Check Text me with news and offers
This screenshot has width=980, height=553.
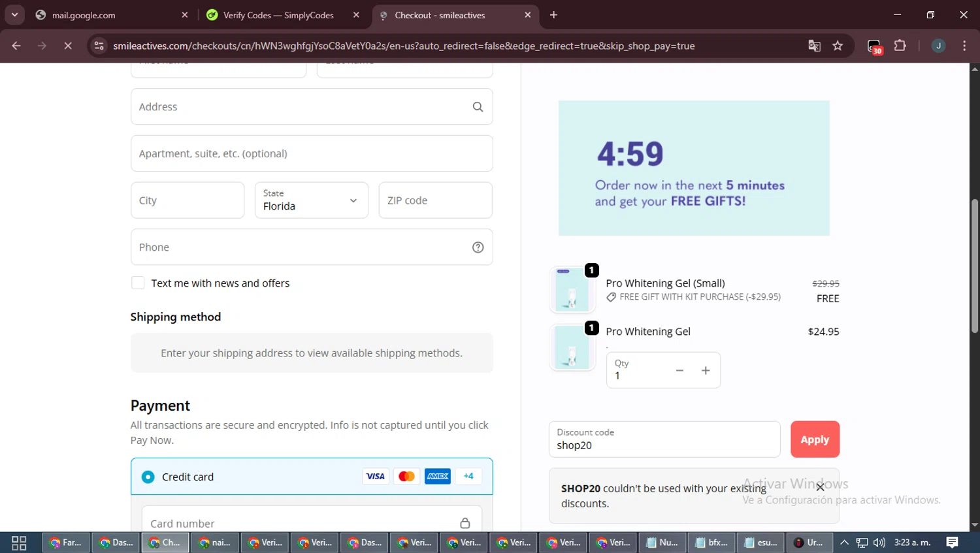[138, 283]
